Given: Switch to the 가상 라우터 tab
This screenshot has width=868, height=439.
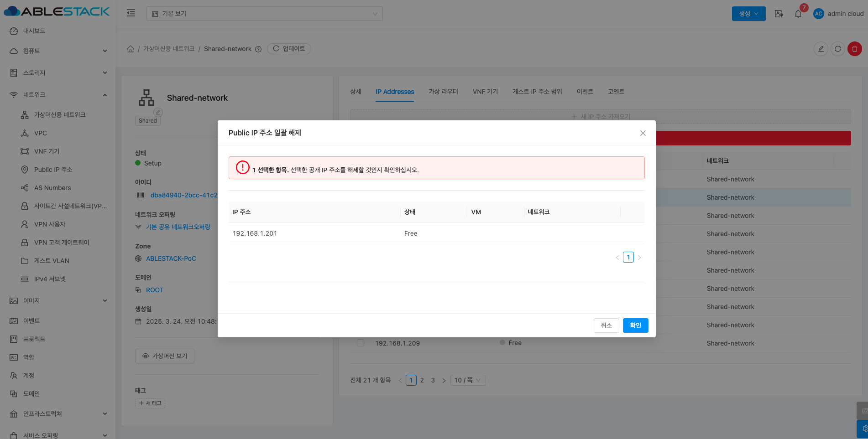Looking at the screenshot, I should coord(443,92).
